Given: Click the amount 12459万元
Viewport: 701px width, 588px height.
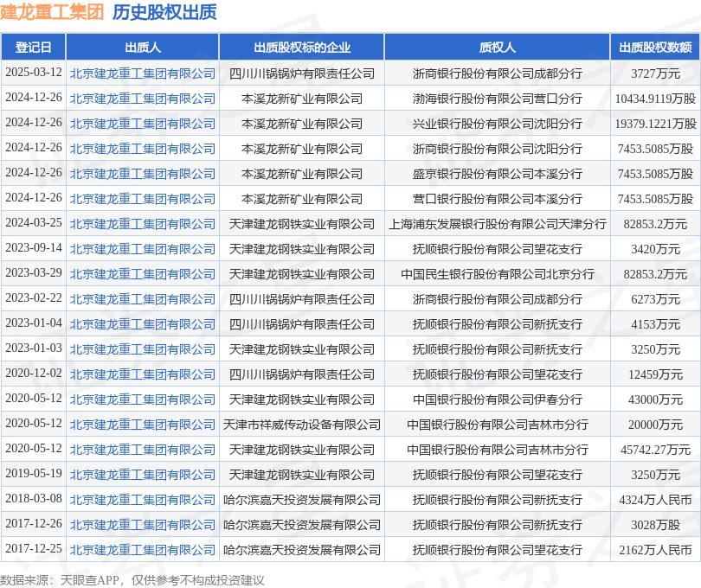Looking at the screenshot, I should 655,374.
